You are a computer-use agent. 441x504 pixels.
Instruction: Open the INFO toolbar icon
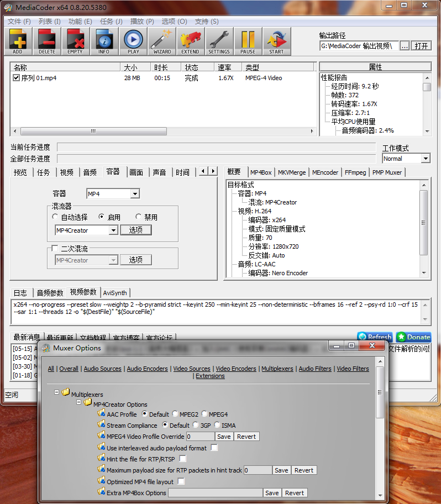(x=104, y=41)
